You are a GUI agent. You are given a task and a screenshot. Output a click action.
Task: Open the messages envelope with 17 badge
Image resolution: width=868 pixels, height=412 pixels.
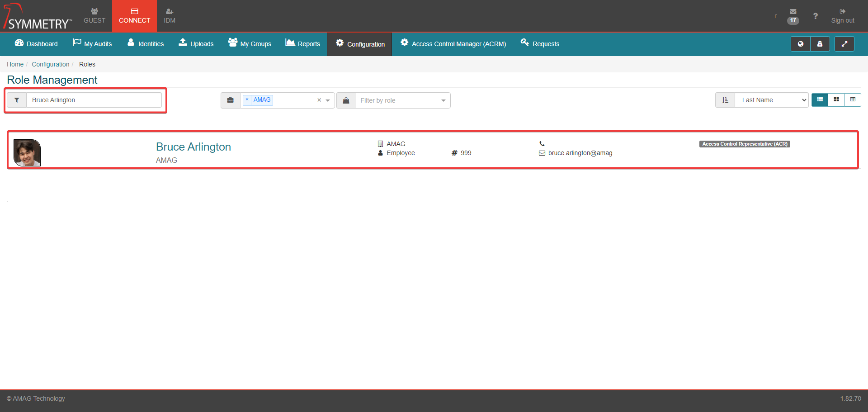pyautogui.click(x=793, y=16)
